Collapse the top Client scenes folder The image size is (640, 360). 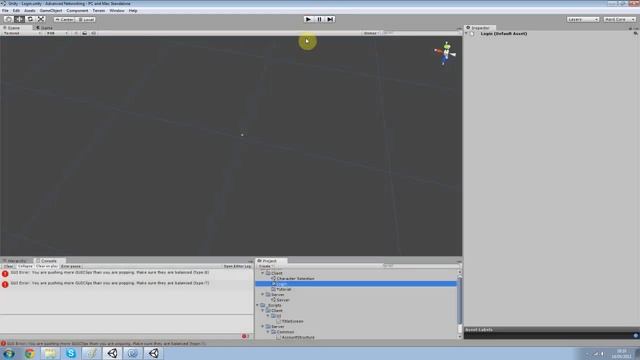click(x=263, y=273)
